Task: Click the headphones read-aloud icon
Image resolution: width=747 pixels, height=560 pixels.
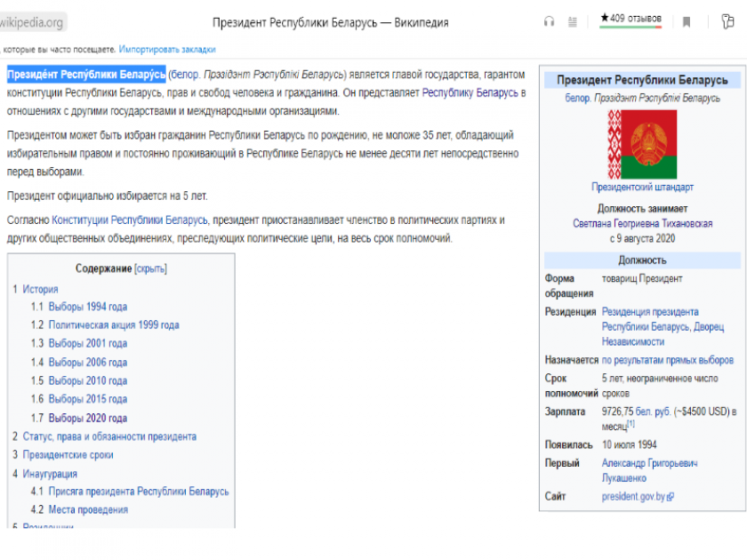Action: pos(549,22)
